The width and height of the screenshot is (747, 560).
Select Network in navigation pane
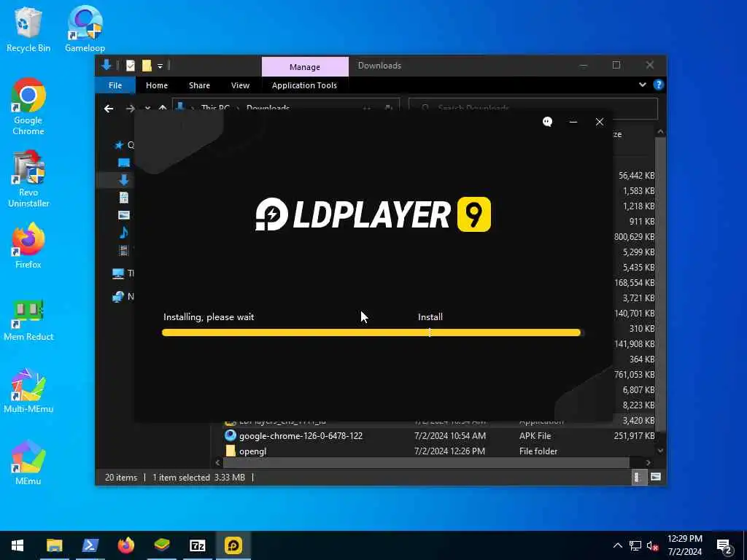123,297
